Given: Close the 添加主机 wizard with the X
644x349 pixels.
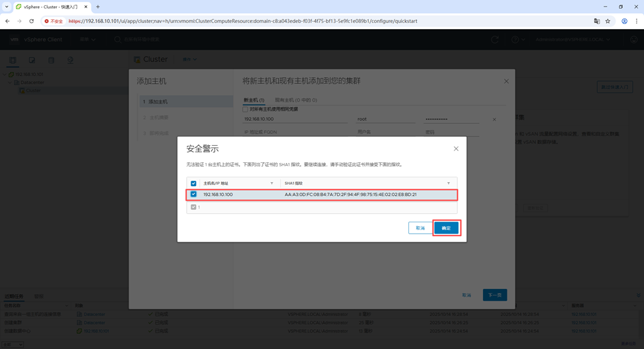Looking at the screenshot, I should 506,81.
